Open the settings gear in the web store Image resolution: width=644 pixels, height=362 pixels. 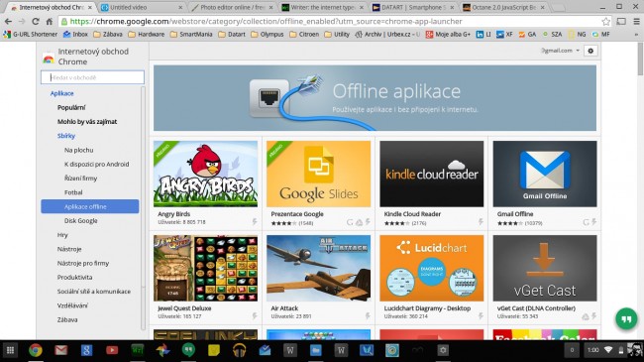(x=590, y=51)
